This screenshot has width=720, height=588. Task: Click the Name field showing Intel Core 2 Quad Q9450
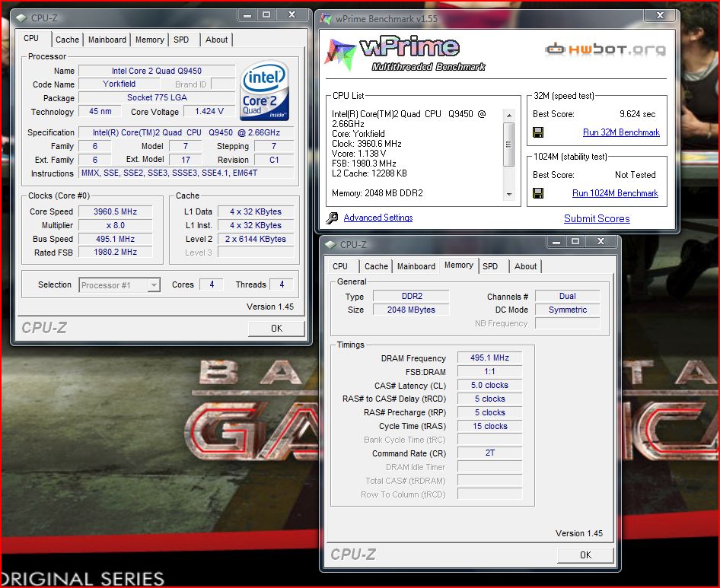pos(157,71)
